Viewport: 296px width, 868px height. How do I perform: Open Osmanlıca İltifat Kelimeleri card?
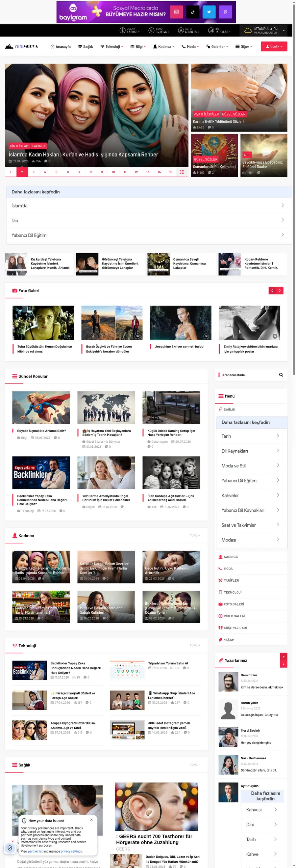pyautogui.click(x=214, y=155)
